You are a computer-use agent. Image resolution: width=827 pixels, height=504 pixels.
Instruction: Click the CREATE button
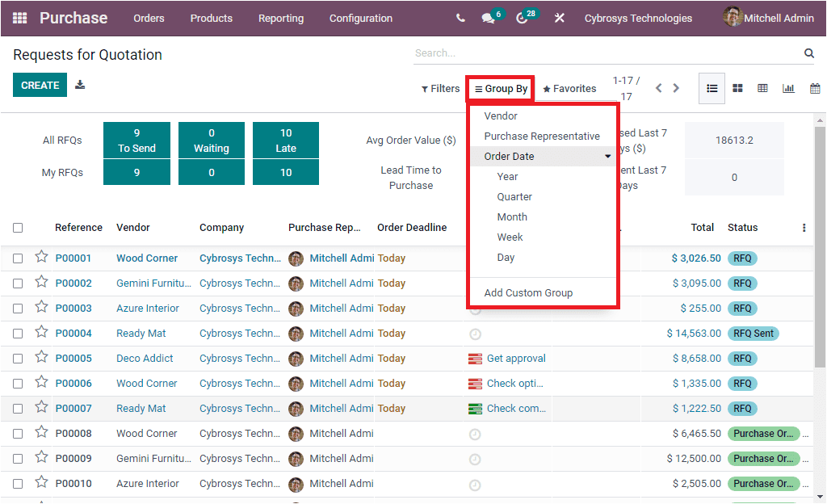(40, 84)
